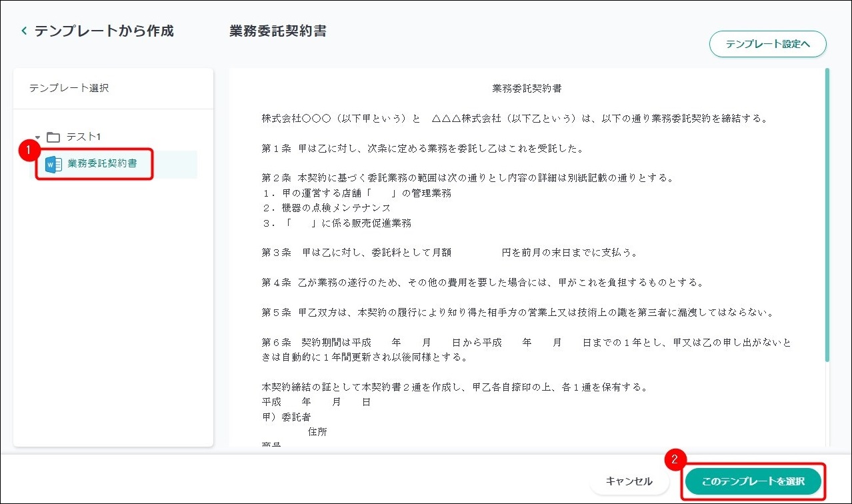
Task: Click the テンプレートから作成 heading text
Action: [x=104, y=31]
